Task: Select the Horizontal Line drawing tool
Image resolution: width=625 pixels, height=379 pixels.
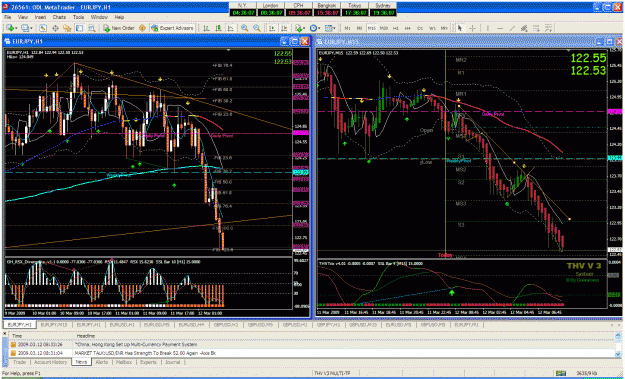Action: pyautogui.click(x=500, y=28)
